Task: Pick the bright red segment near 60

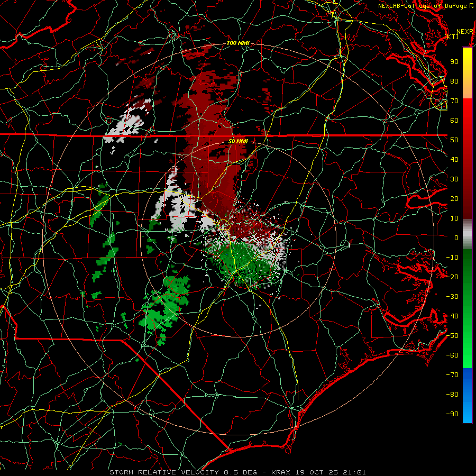Action: pos(467,118)
